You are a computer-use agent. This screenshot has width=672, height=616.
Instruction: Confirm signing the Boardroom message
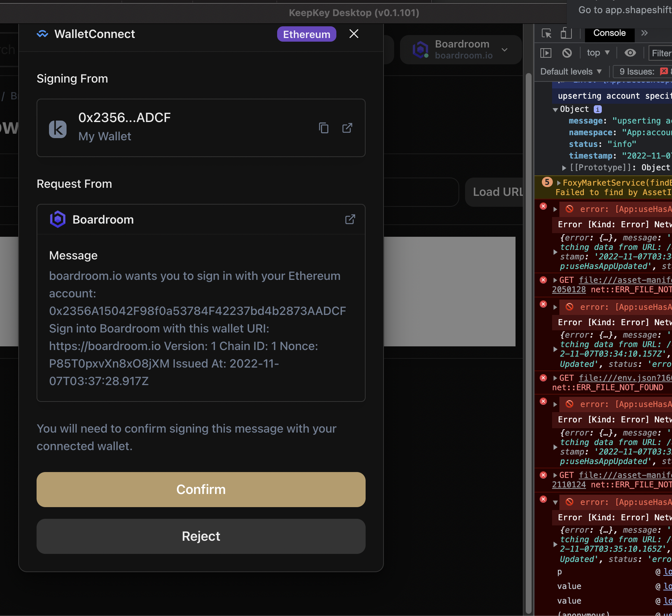coord(201,490)
